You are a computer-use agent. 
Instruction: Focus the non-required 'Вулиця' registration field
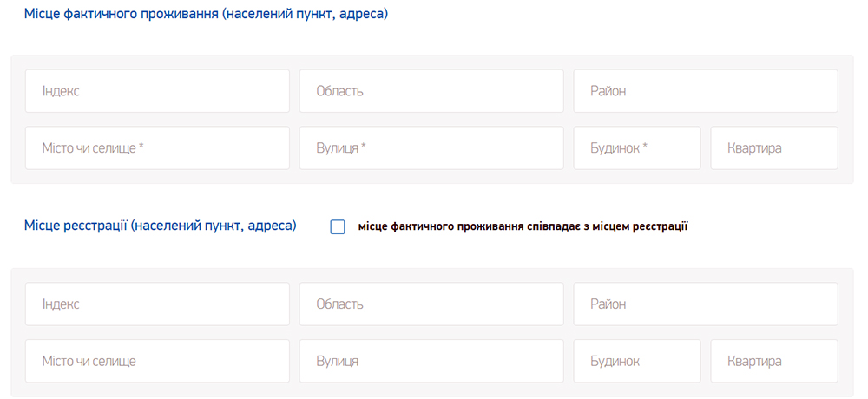point(431,361)
